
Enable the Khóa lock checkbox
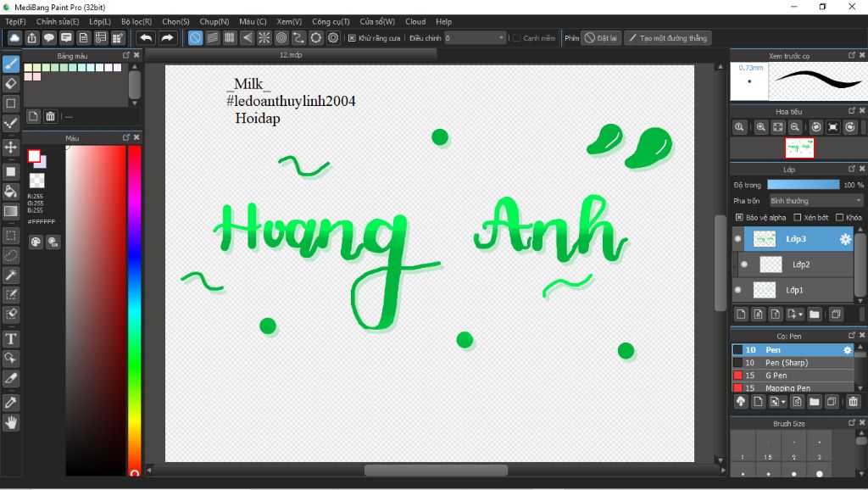pyautogui.click(x=840, y=218)
